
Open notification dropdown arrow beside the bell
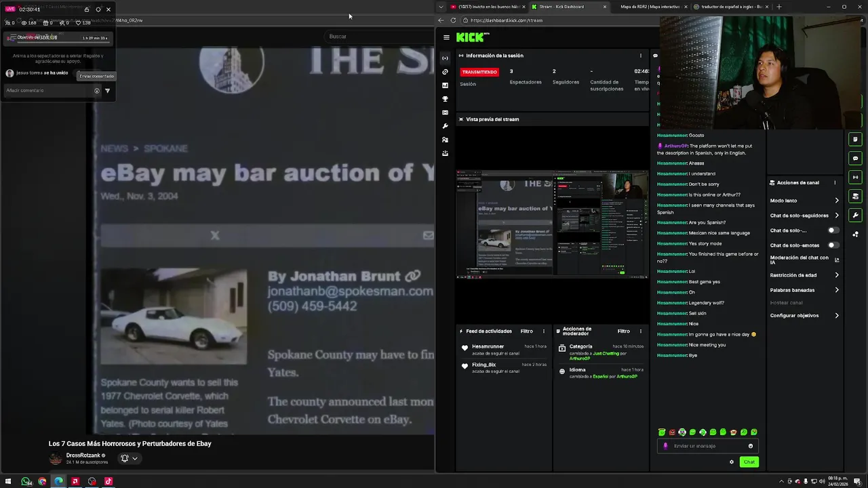click(x=135, y=458)
